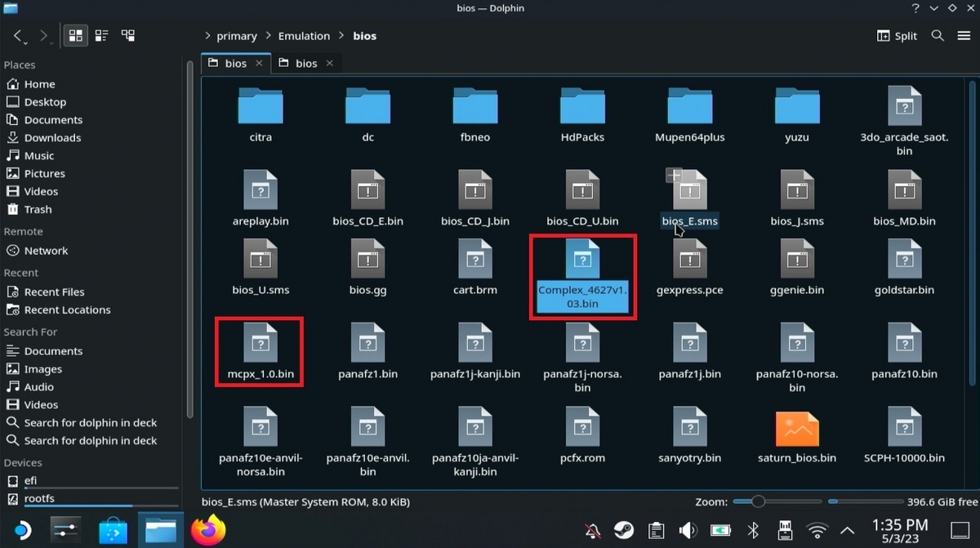Select the pcfx.rom file
This screenshot has width=980, height=548.
point(582,436)
